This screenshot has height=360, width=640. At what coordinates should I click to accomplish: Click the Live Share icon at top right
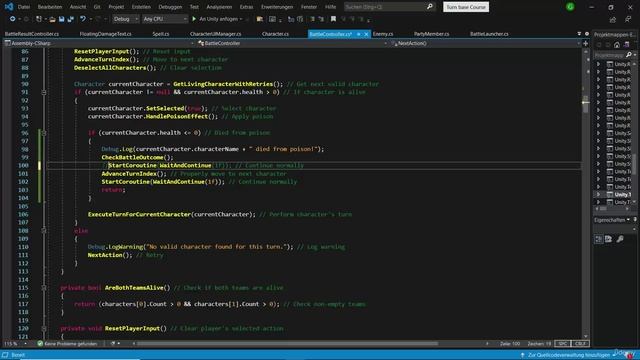(x=613, y=20)
